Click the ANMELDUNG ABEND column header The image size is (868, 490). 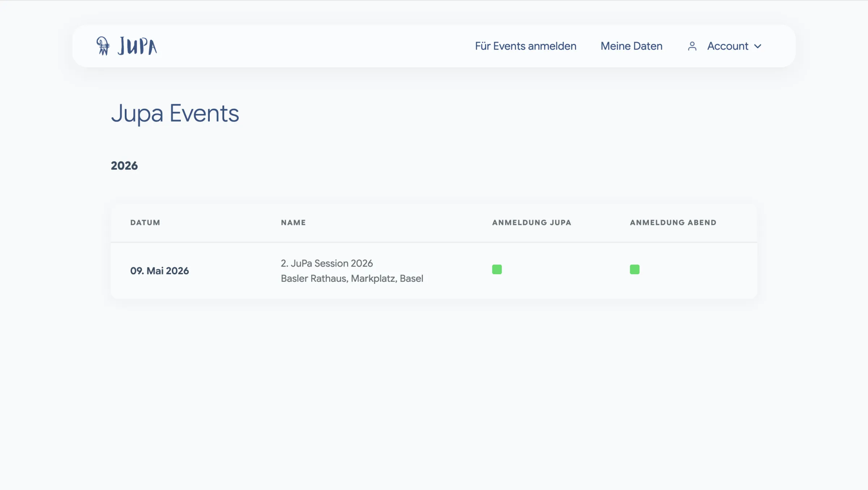pos(673,223)
